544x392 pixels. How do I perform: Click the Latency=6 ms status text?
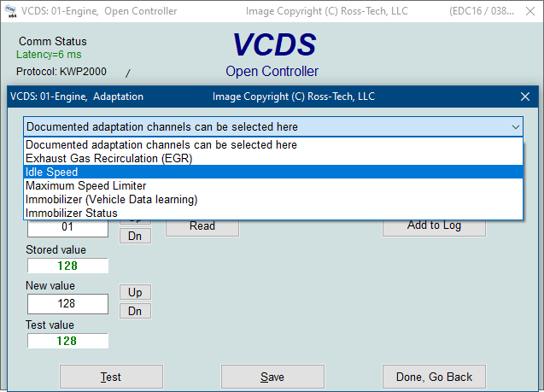tap(49, 55)
